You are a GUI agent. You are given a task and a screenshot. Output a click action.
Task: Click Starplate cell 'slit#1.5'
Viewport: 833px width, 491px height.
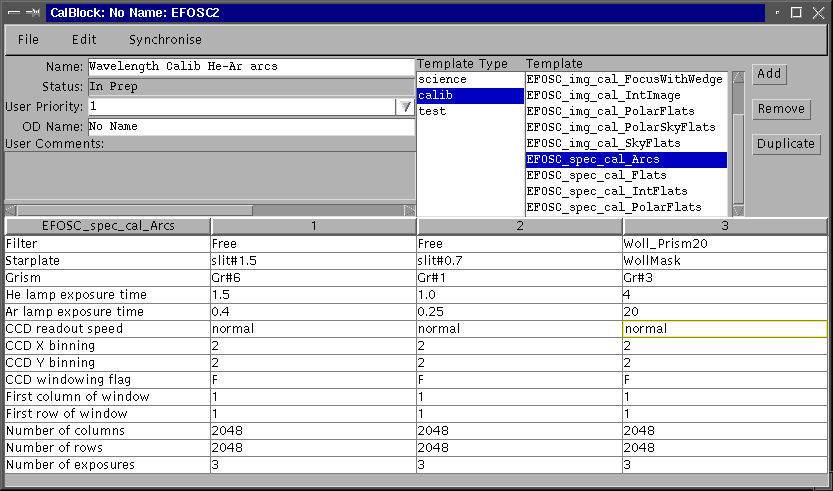pos(313,261)
